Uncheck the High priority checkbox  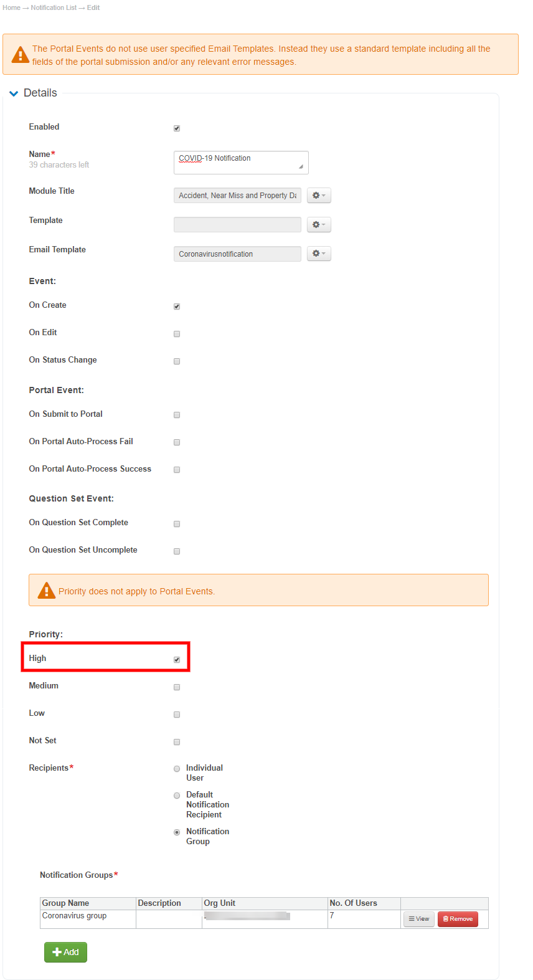[x=177, y=660]
